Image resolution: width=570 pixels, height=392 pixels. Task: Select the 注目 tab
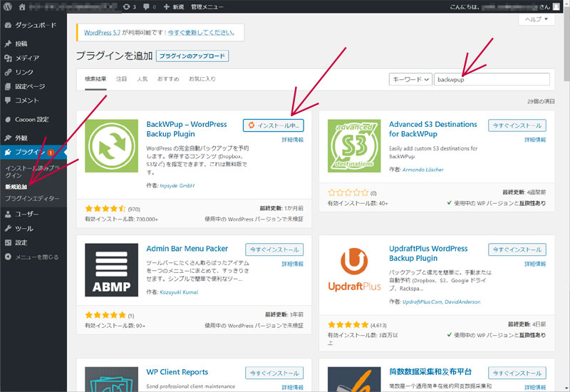click(121, 79)
